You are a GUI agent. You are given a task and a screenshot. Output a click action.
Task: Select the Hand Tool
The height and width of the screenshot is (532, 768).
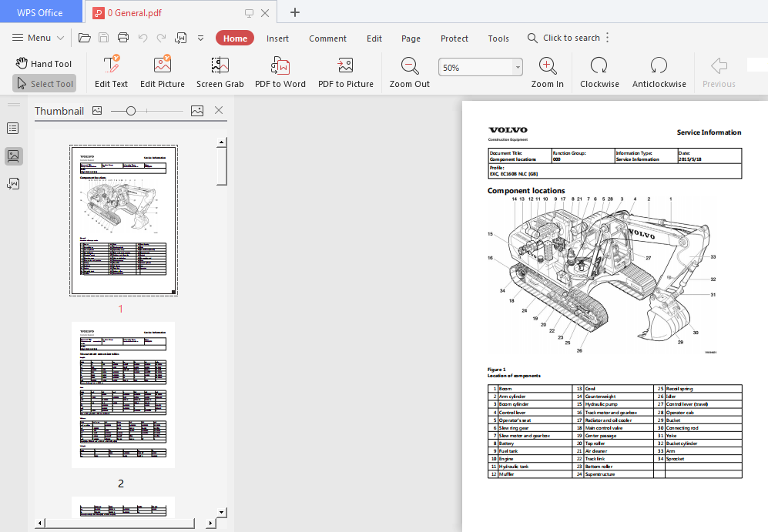coord(44,64)
